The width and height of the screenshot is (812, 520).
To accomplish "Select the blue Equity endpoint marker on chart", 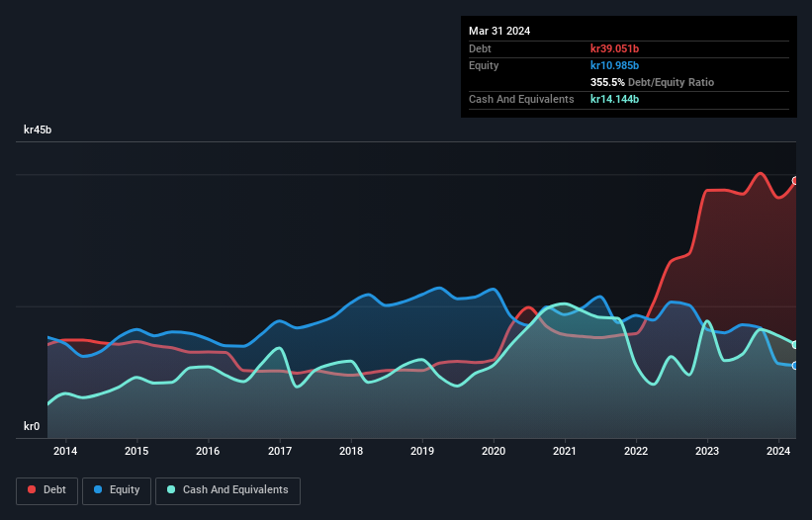I will coord(795,366).
